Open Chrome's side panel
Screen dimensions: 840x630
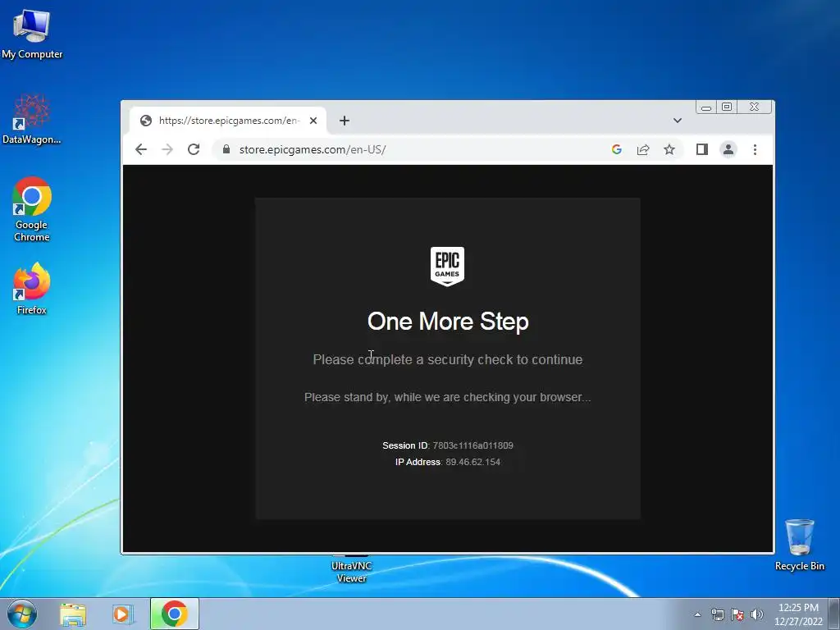[702, 149]
